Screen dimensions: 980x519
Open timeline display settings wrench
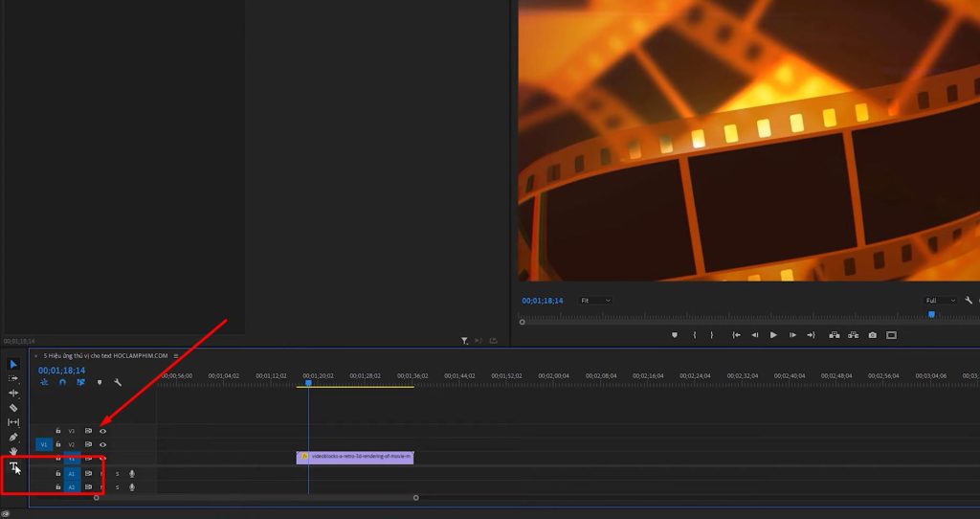click(118, 383)
